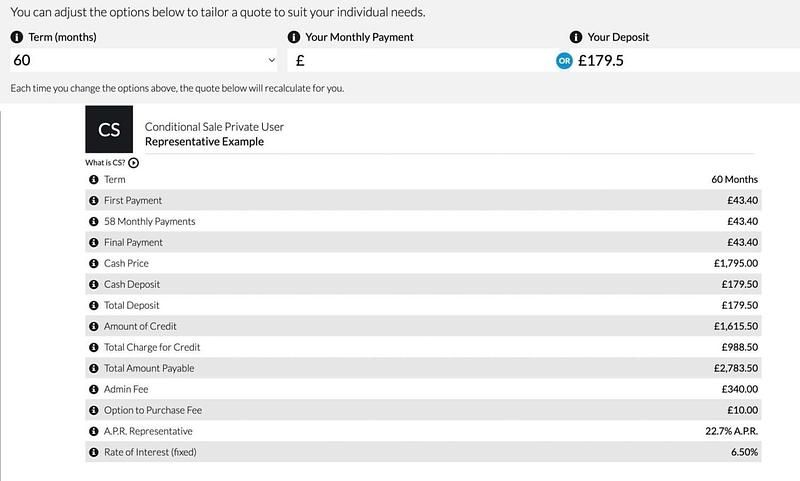Click info icon for Rate of Interest

94,452
